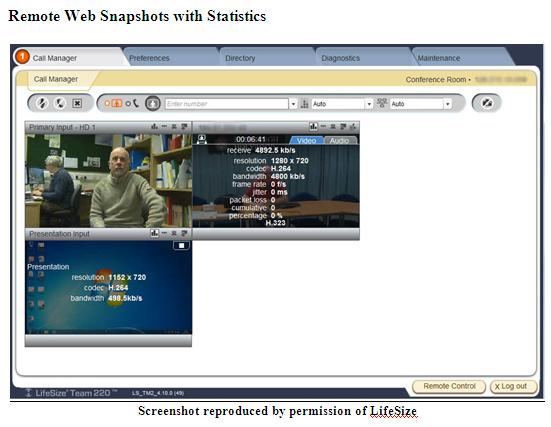Screen dimensions: 551x427
Task: Click the orange 1 badge on Call Manager tab
Action: point(22,57)
